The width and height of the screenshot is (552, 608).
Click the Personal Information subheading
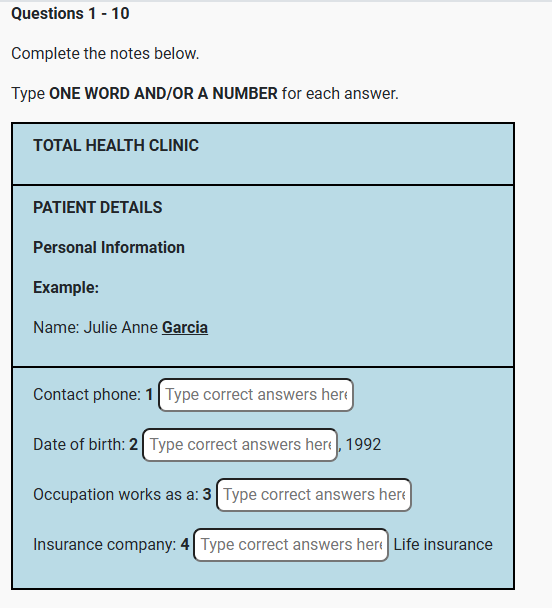coord(109,247)
